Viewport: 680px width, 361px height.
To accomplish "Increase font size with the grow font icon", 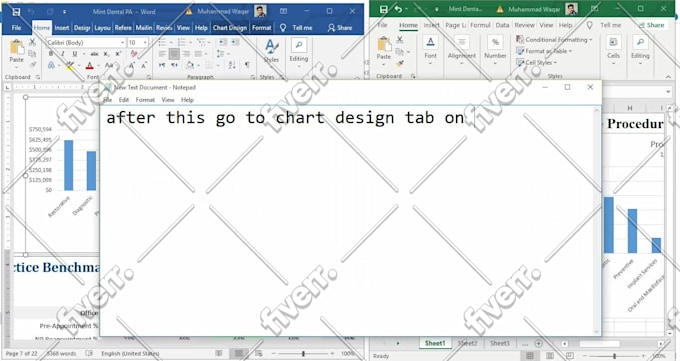I will point(131,66).
